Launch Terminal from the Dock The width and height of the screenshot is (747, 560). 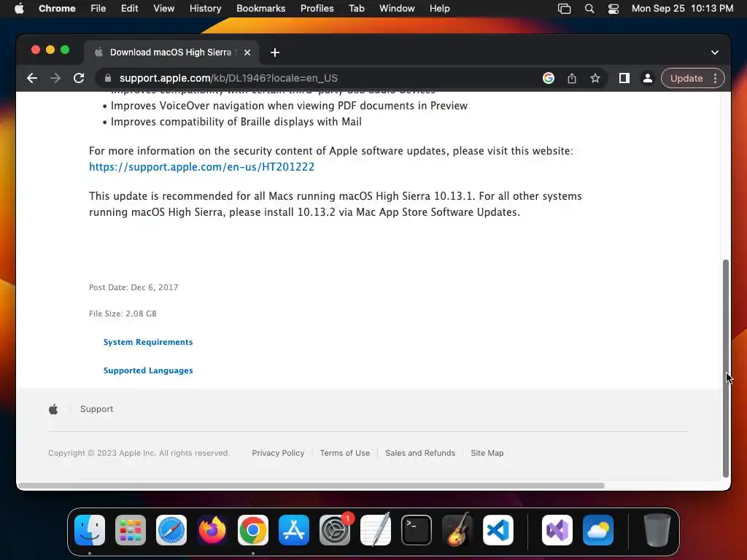pos(417,530)
